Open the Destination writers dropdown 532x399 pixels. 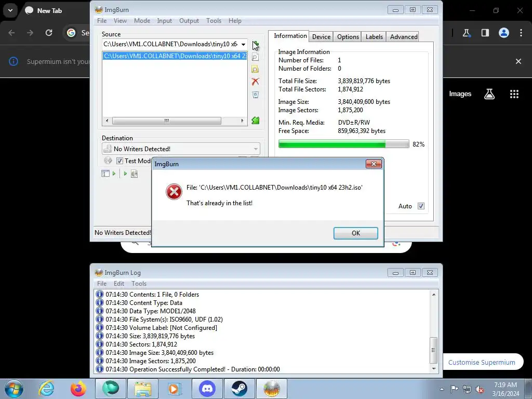pos(256,149)
